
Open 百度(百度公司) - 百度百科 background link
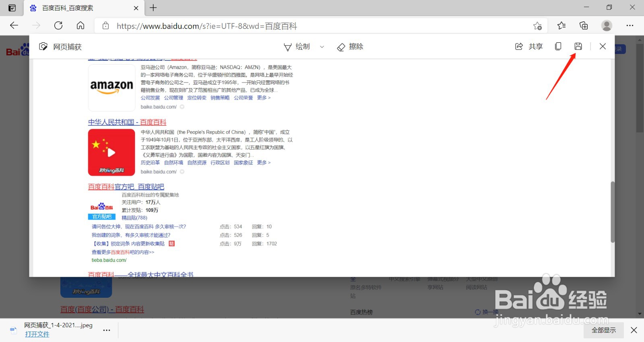tap(102, 309)
